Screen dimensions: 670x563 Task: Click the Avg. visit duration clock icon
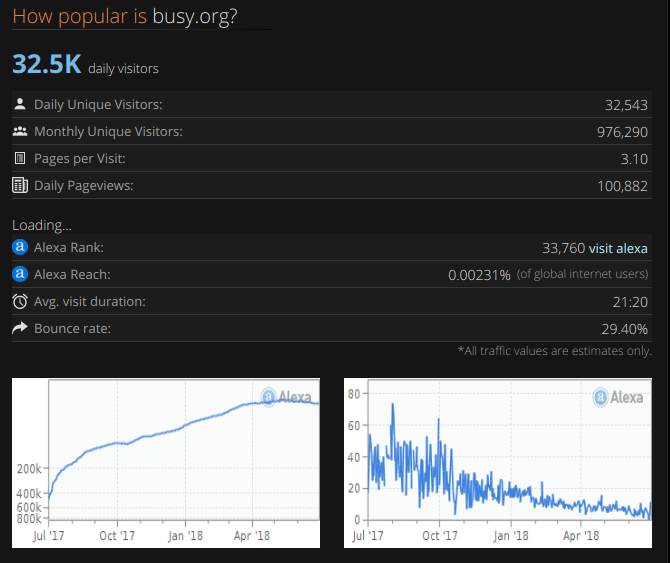point(20,301)
